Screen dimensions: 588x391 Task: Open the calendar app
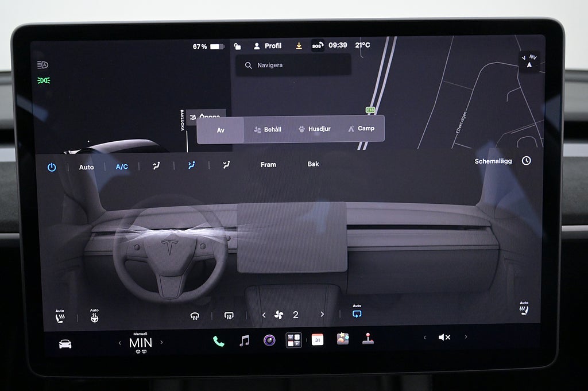pos(317,340)
